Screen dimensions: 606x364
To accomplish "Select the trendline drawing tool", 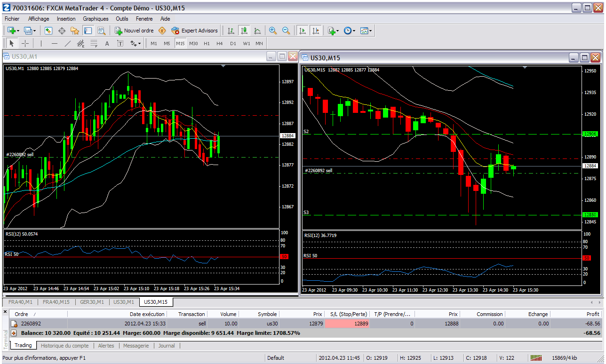I will (67, 43).
